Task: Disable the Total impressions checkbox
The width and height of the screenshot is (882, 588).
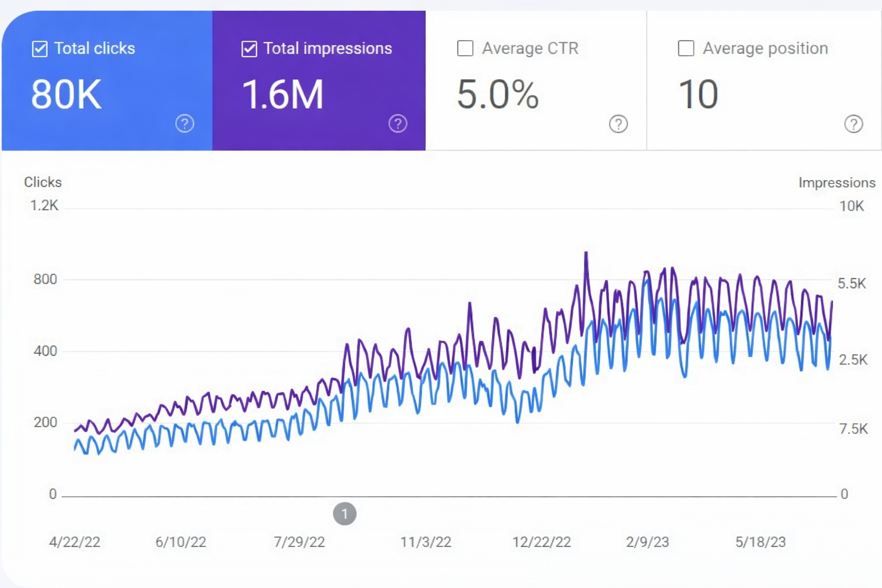Action: (249, 49)
